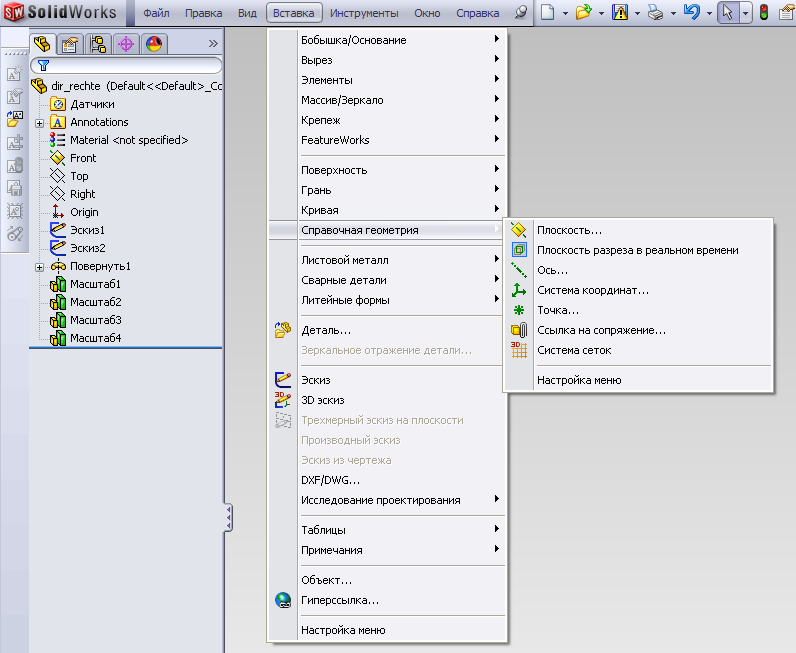
Task: Open the Окно menu
Action: pos(427,13)
